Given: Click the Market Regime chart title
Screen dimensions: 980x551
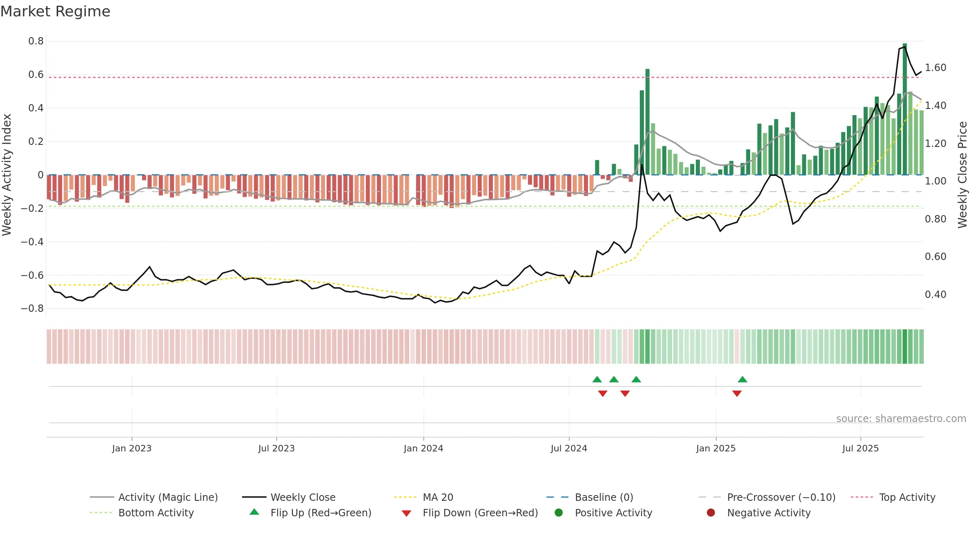Looking at the screenshot, I should pyautogui.click(x=55, y=11).
